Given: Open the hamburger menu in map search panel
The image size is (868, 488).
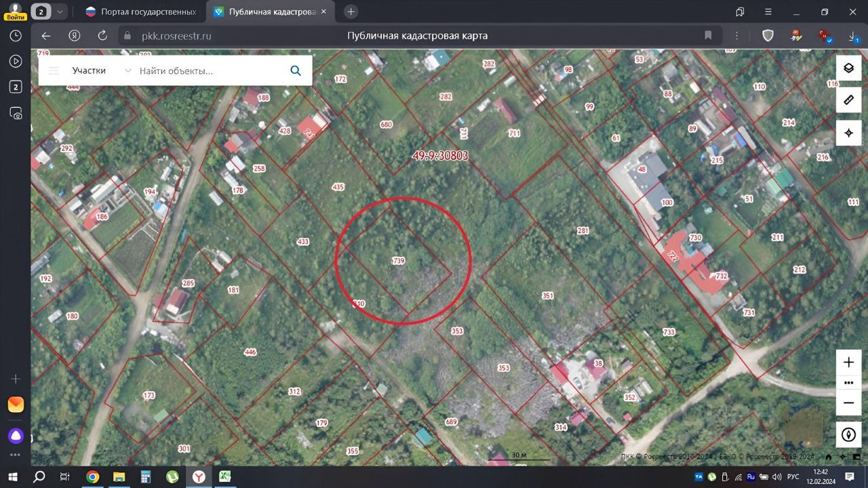Looking at the screenshot, I should 54,70.
